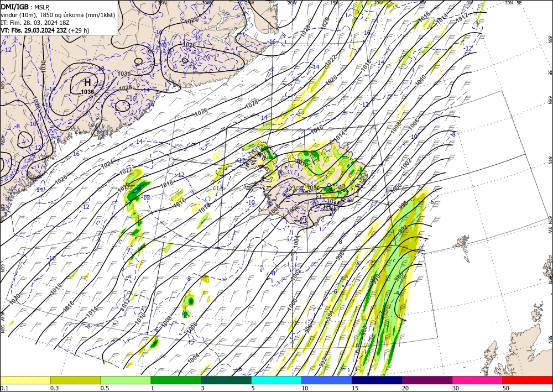Image resolution: width=553 pixels, height=392 pixels.
Task: Click the green 1 mm legend swatch
Action: coord(176,380)
